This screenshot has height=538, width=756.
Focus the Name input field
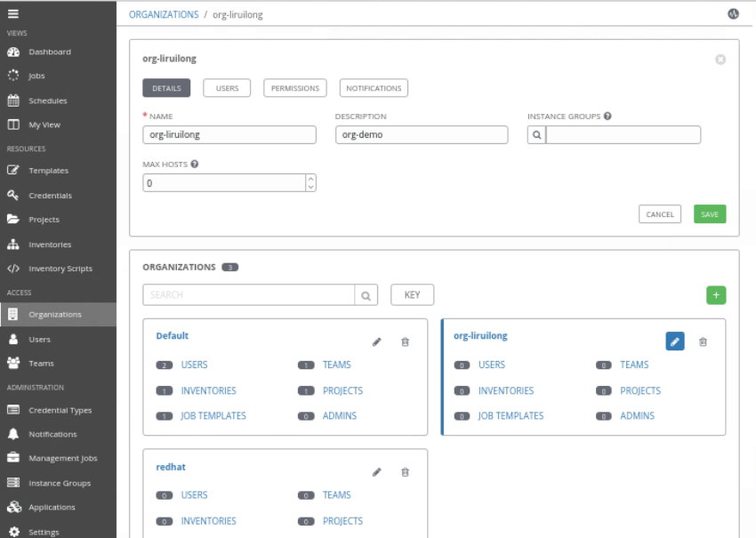click(229, 135)
